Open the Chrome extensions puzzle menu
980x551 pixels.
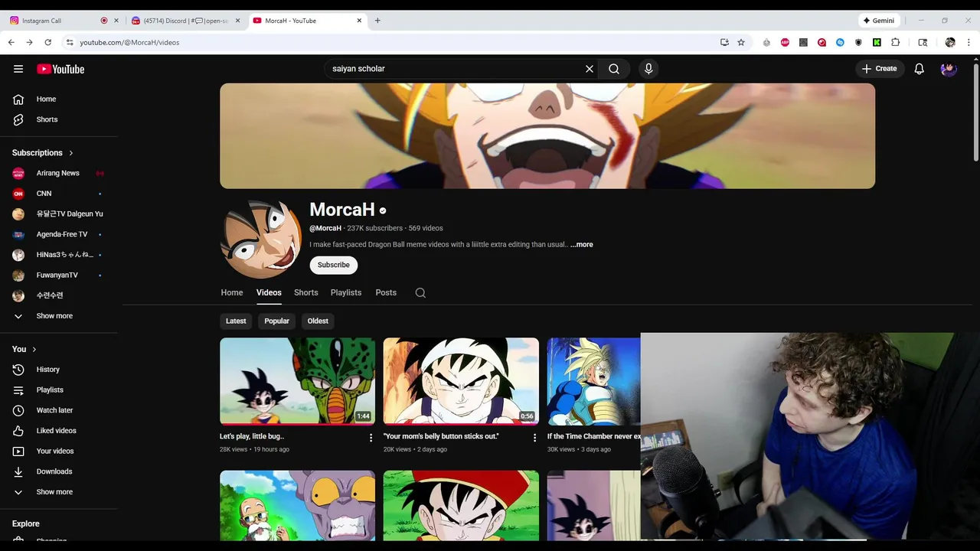(x=895, y=43)
